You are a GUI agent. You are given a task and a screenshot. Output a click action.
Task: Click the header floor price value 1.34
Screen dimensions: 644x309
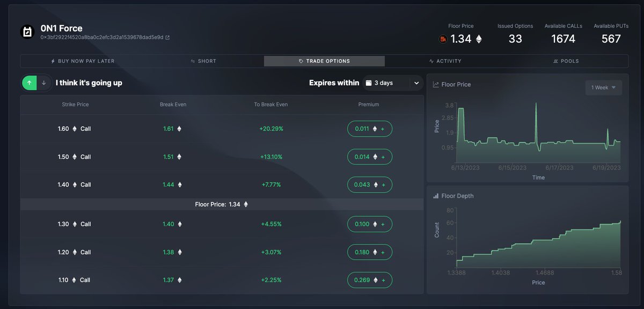click(x=460, y=39)
